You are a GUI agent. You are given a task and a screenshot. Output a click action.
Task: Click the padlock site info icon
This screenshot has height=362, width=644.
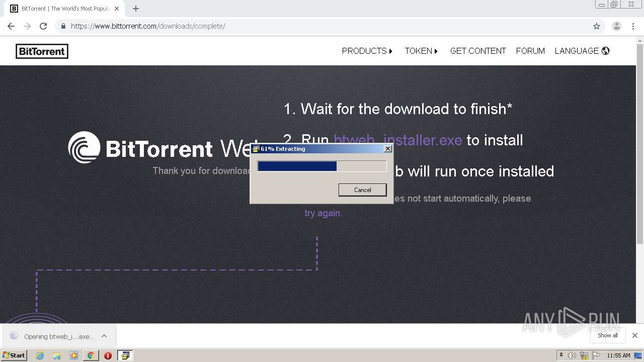(63, 26)
